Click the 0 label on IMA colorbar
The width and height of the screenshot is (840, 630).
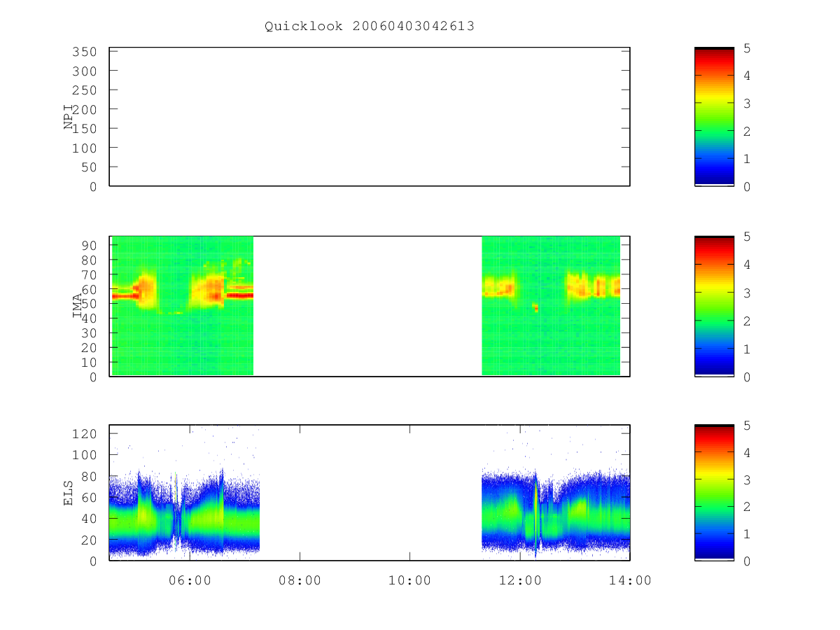pos(748,377)
